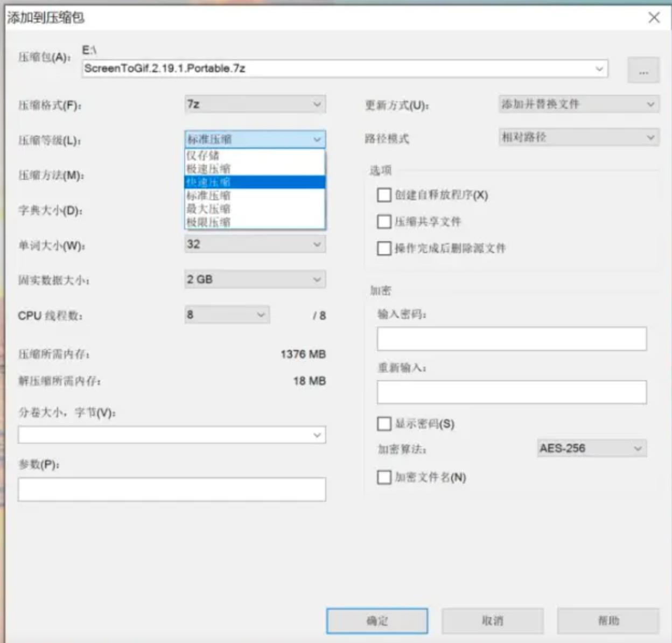672x643 pixels.
Task: Click the 确定 confirm button
Action: 377,620
